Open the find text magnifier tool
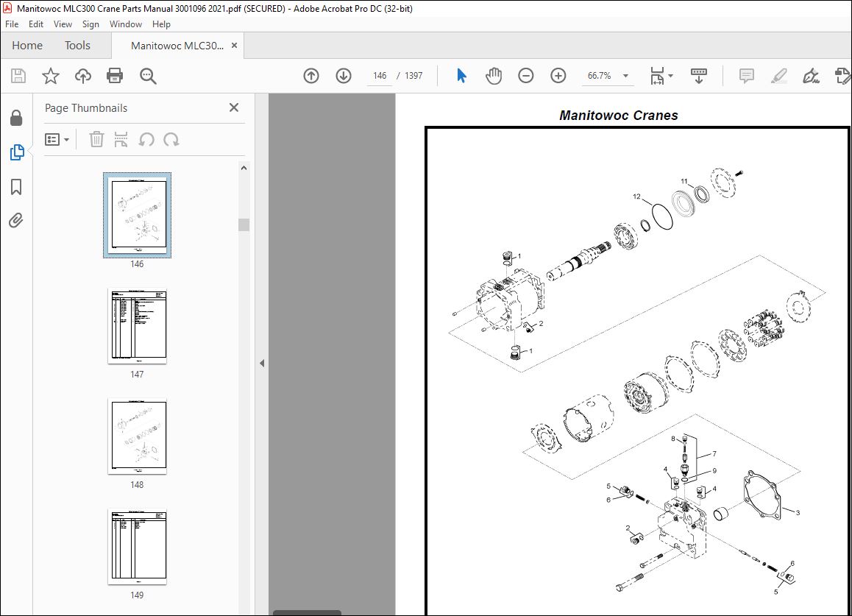This screenshot has width=852, height=616. (148, 76)
